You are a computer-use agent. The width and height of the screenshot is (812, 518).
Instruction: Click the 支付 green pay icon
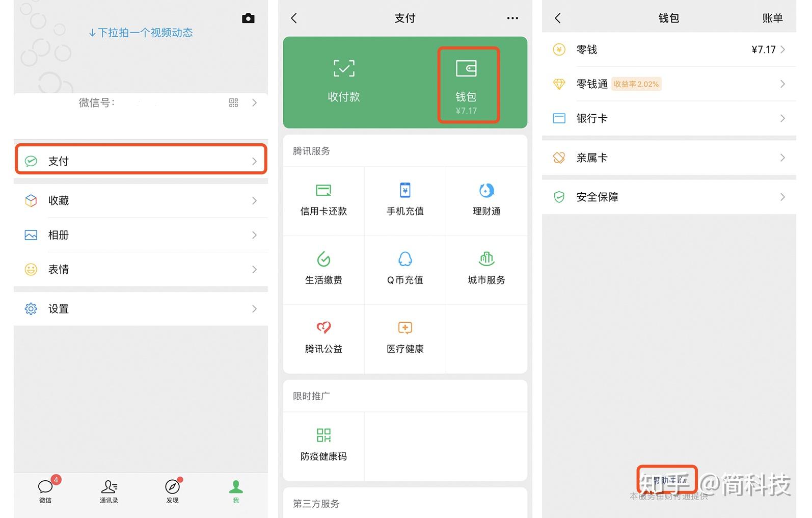(31, 161)
